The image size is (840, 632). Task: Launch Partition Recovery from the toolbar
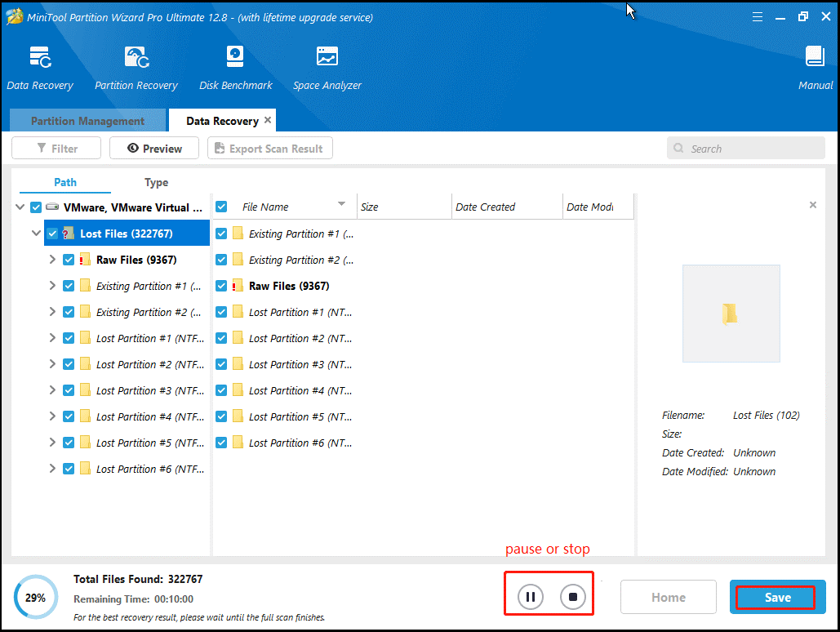(136, 57)
